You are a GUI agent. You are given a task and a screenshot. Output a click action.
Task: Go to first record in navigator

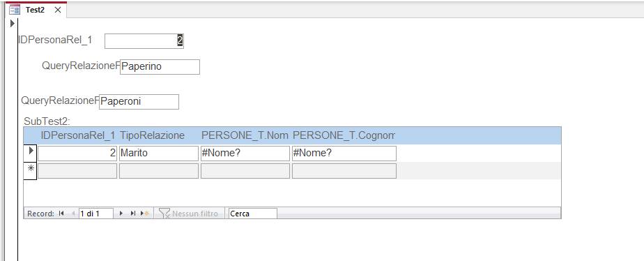point(61,214)
